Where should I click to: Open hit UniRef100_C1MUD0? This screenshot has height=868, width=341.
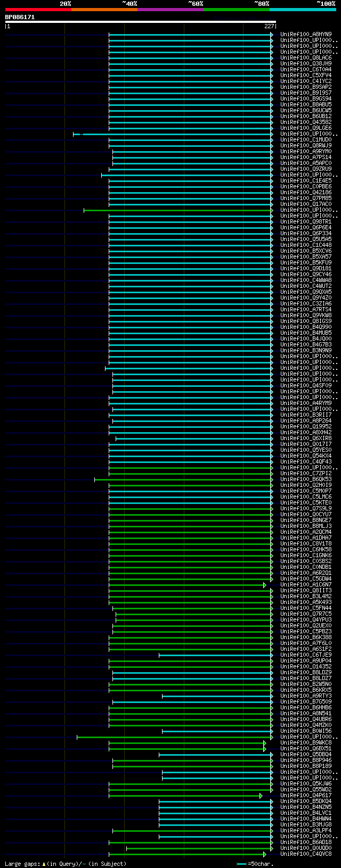(306, 139)
